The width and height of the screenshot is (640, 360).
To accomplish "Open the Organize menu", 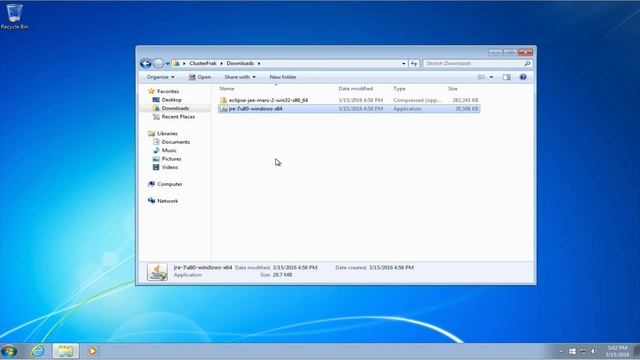I will 160,77.
